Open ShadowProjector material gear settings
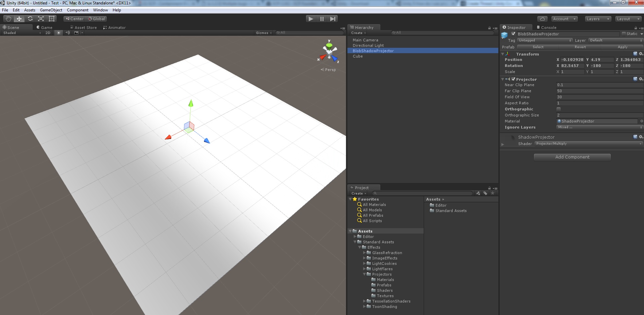The height and width of the screenshot is (315, 644). [x=641, y=137]
